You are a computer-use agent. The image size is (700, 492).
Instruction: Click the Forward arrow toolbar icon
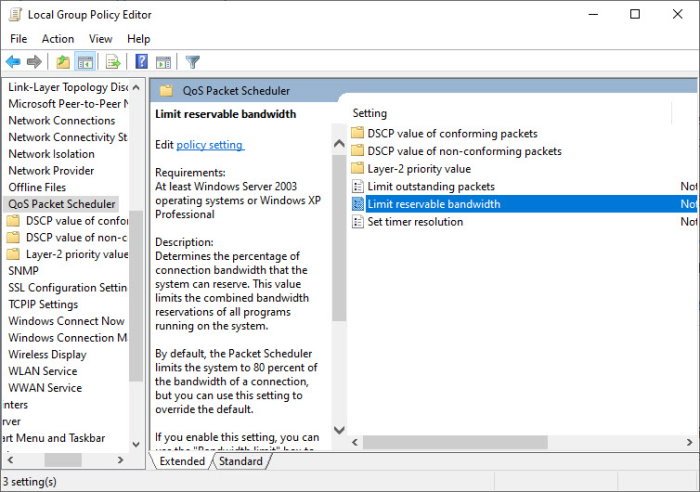[35, 62]
